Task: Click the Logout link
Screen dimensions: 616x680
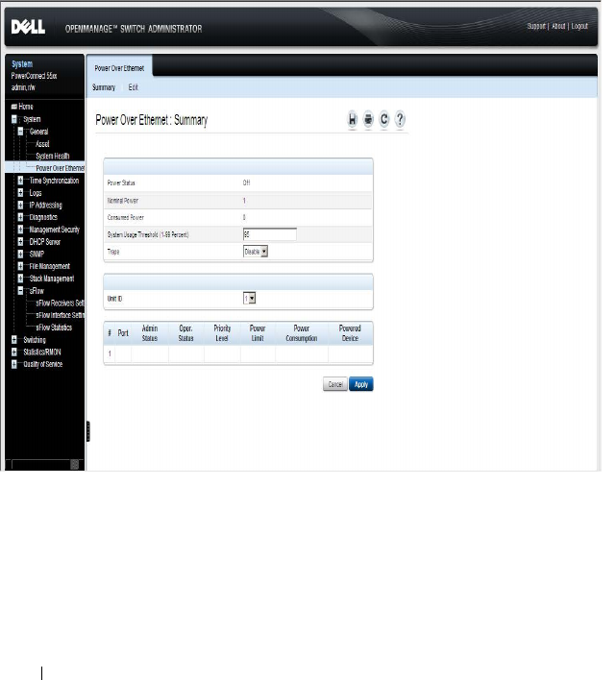Action: tap(579, 26)
